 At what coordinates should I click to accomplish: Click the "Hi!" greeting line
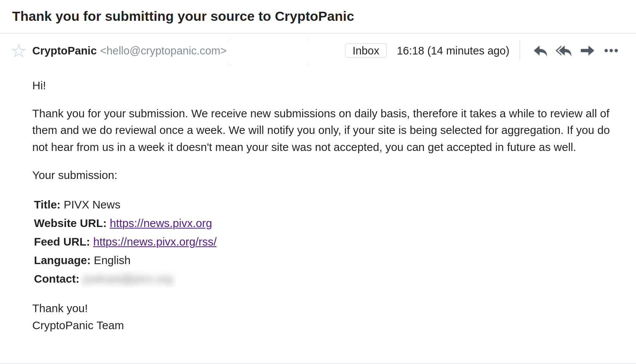[x=39, y=86]
